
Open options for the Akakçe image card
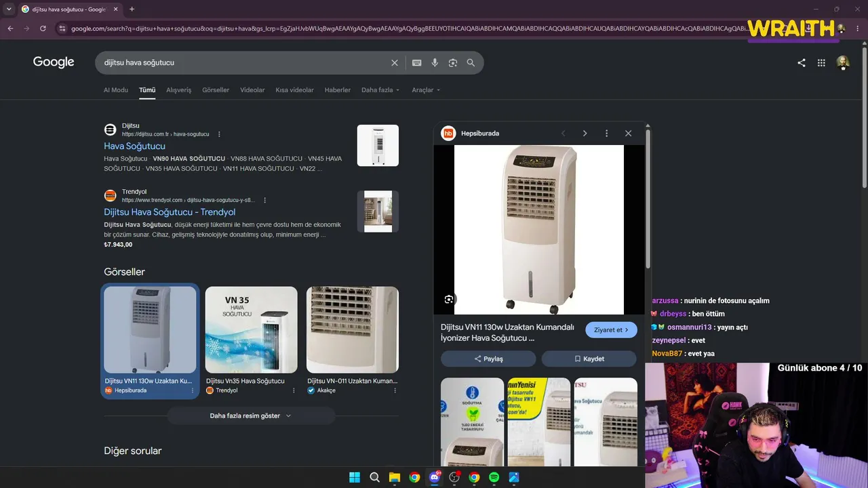(x=395, y=390)
